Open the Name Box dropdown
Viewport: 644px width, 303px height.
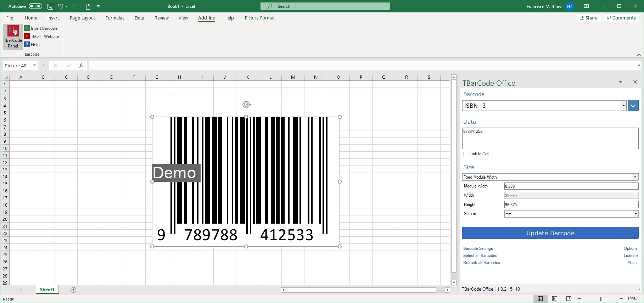(x=34, y=66)
